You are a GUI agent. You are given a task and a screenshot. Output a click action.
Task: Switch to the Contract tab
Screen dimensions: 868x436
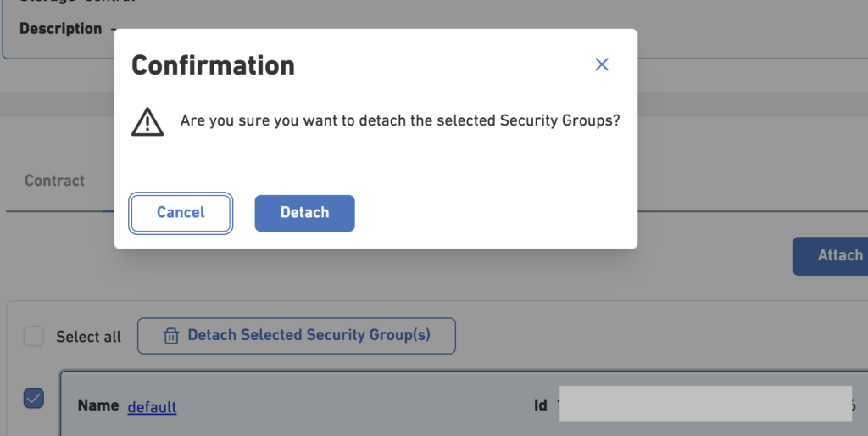tap(54, 181)
